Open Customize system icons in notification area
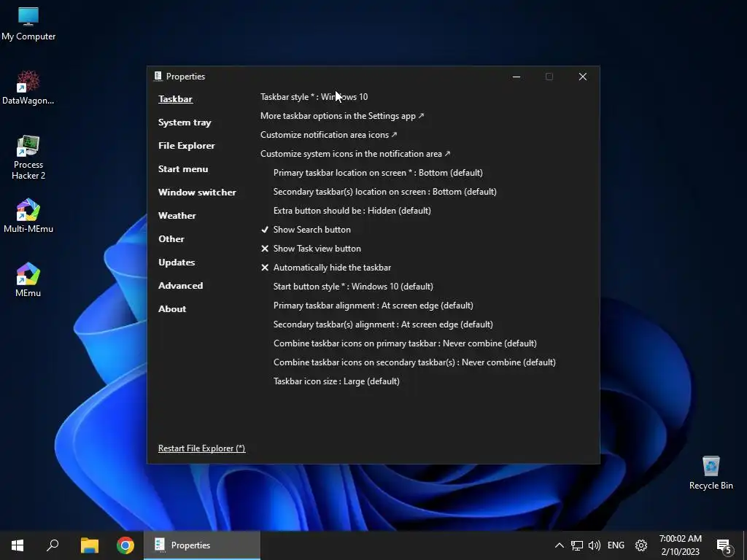This screenshot has width=747, height=560. [x=355, y=154]
